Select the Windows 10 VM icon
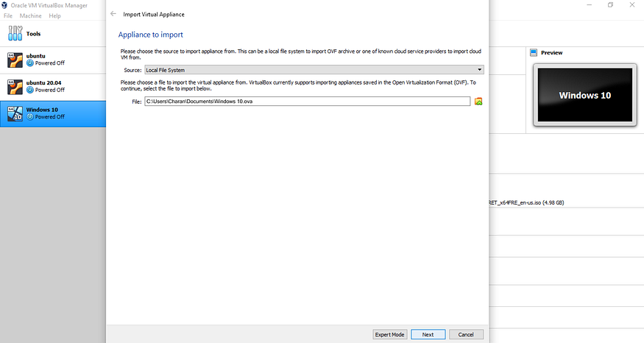Viewport: 644px width, 343px height. [x=15, y=114]
